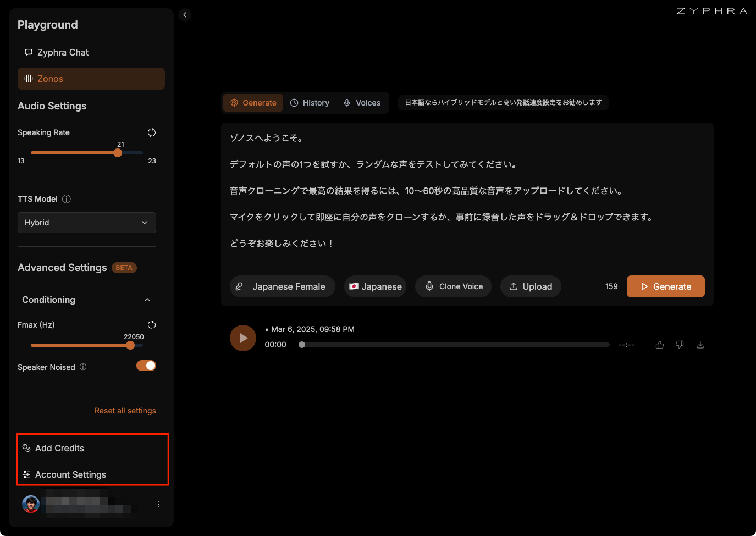This screenshot has height=536, width=756.
Task: Click the Japanese hybrid-model recommendation banner
Action: pos(503,102)
